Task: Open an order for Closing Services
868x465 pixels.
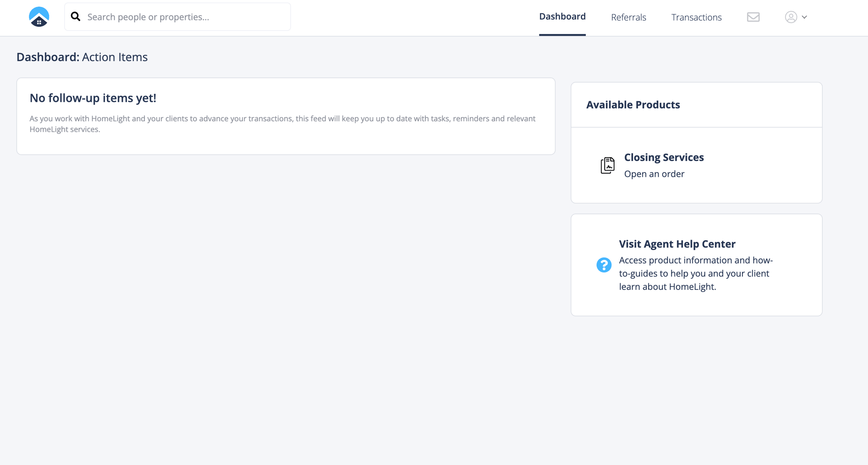Action: tap(654, 174)
